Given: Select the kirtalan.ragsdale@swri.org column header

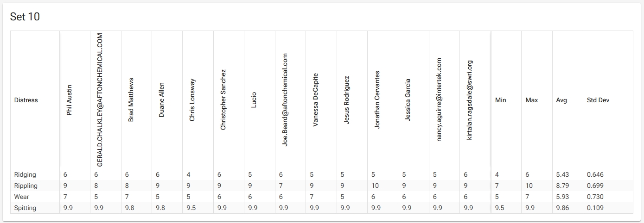Looking at the screenshot, I should [x=469, y=100].
